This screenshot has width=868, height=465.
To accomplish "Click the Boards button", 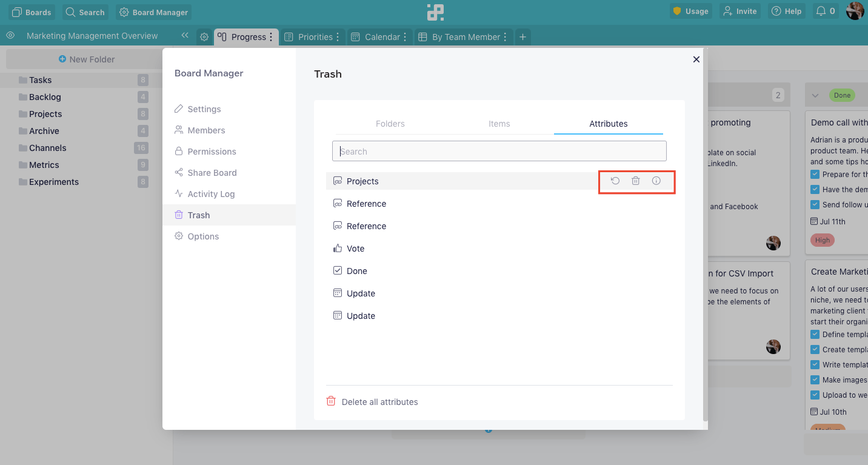I will 32,12.
